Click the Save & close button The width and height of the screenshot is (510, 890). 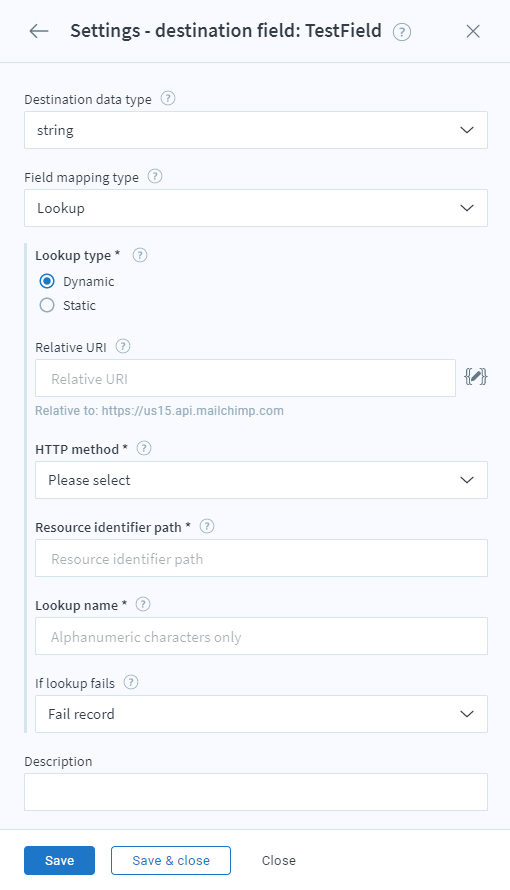click(x=171, y=860)
